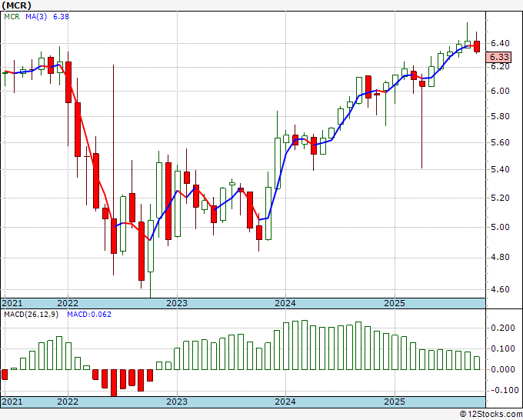The width and height of the screenshot is (523, 420).
Task: Click the 6.00 price axis label
Action: [500, 91]
